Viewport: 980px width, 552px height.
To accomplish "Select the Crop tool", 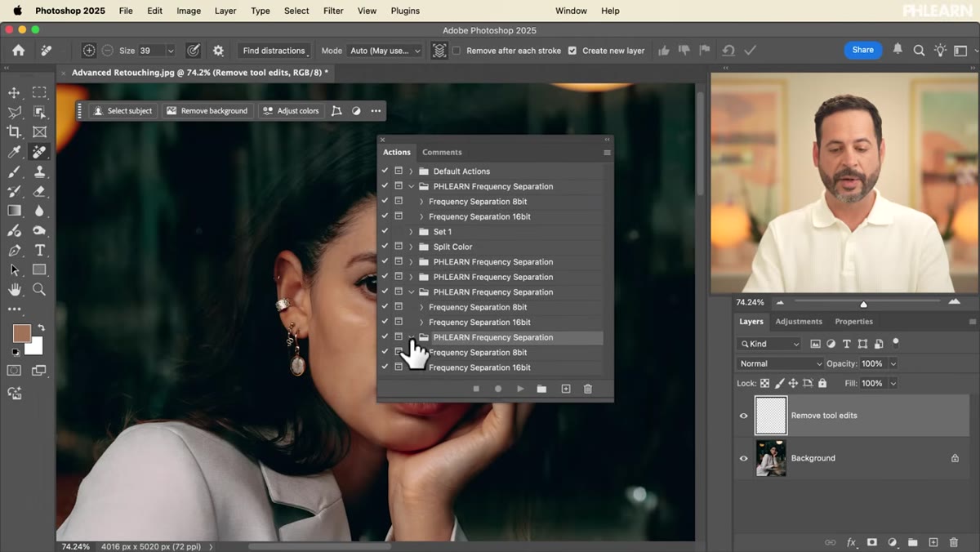I will coord(15,131).
